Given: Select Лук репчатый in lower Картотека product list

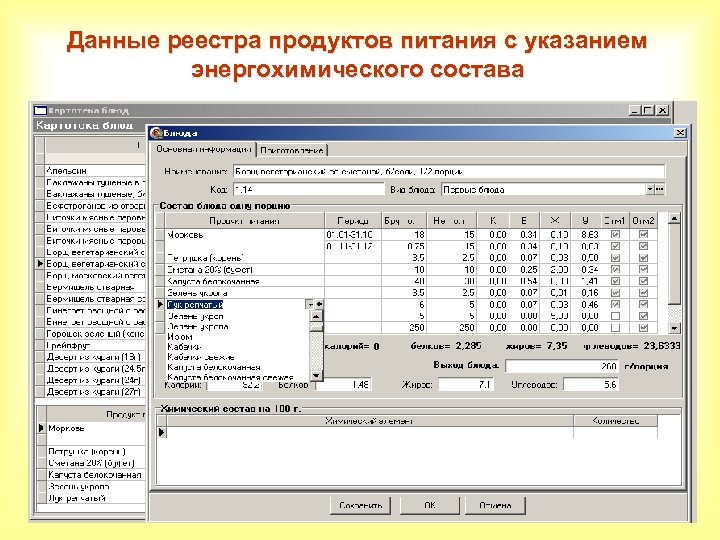Looking at the screenshot, I should point(96,498).
